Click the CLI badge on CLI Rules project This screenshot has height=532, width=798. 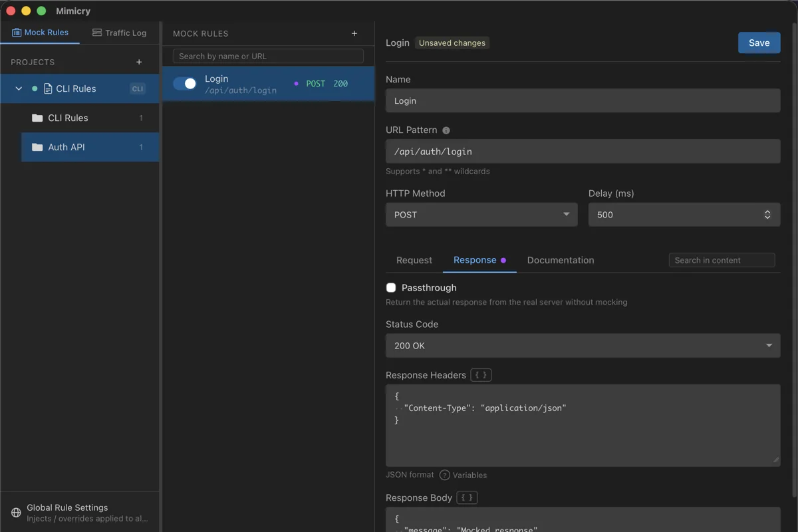click(138, 88)
